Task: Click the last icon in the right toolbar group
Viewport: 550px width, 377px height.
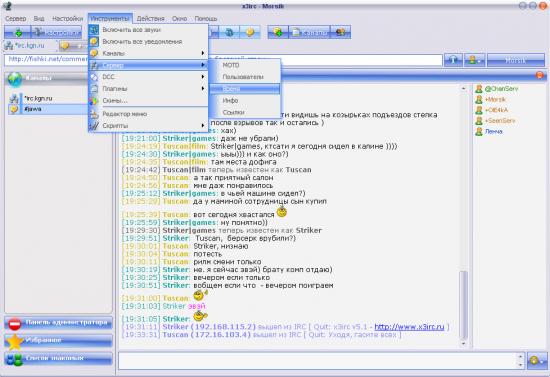Action: tap(340, 33)
